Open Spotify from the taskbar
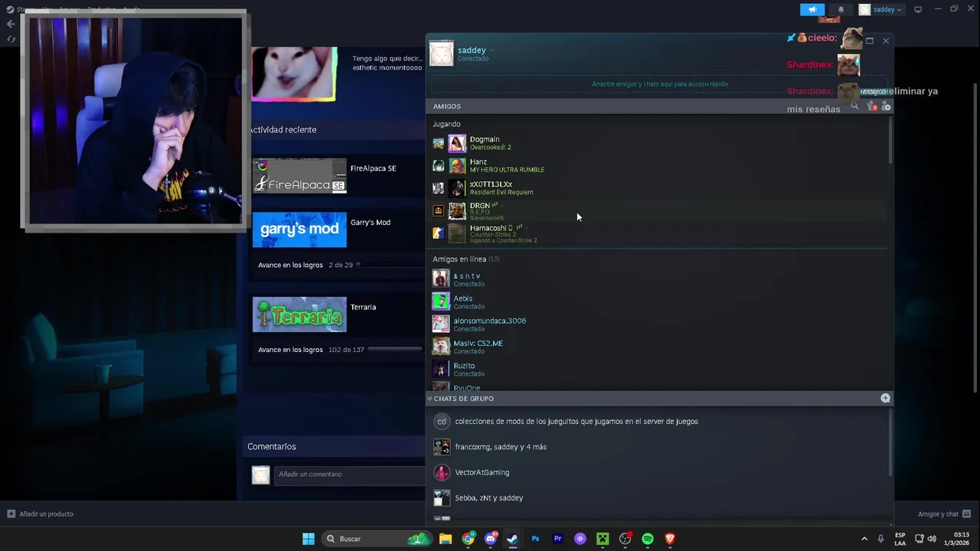The image size is (980, 551). (648, 539)
